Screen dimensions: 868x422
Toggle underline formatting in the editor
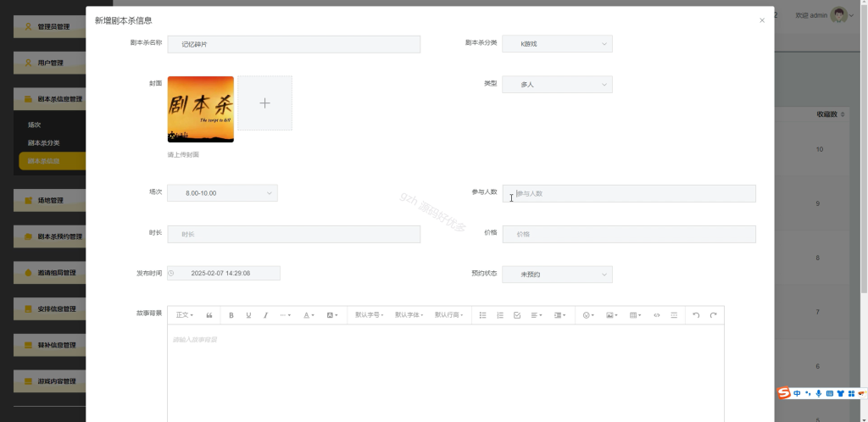coord(248,315)
